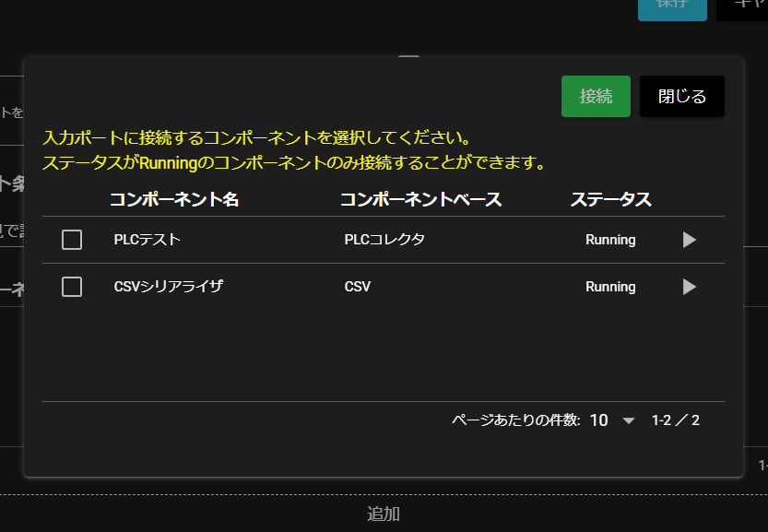This screenshot has height=532, width=768.
Task: Click the teal 保存 button at top
Action: [x=672, y=7]
